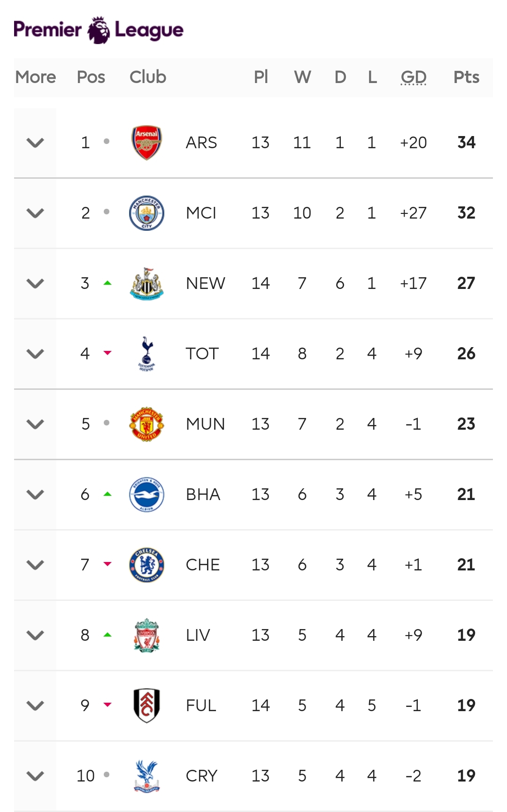Click the Manchester United crest

click(146, 424)
